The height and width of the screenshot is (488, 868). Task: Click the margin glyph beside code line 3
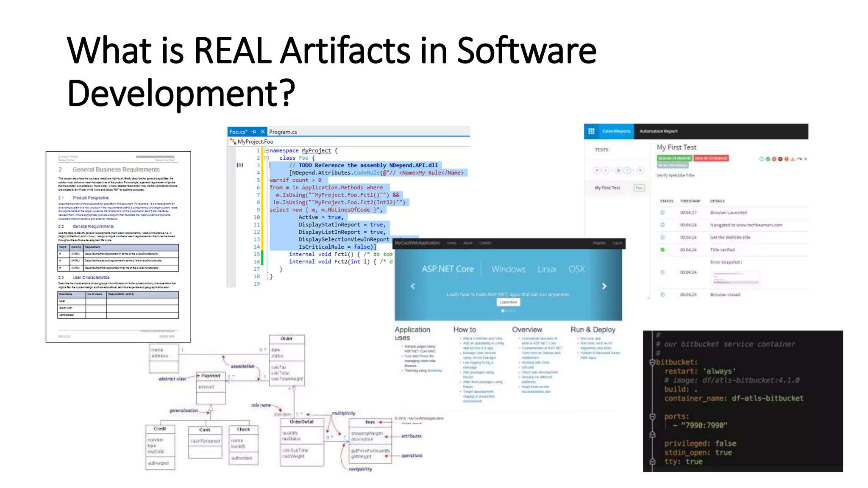[x=240, y=165]
